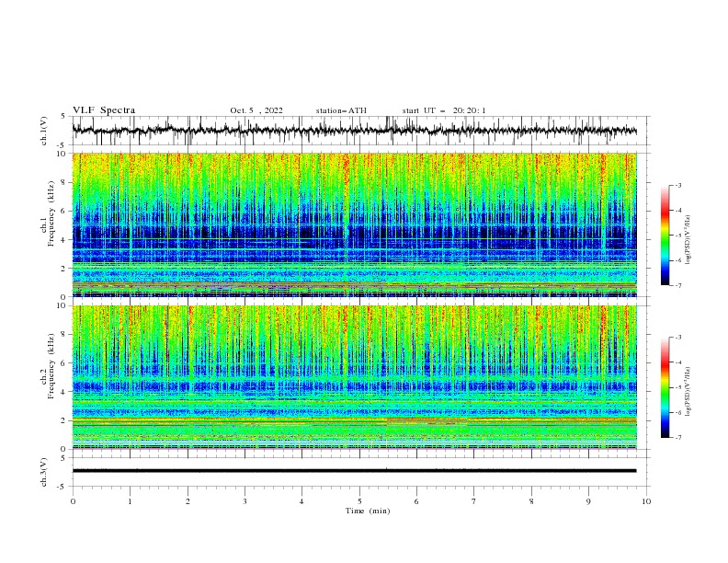Select the "start UT = 20:20: 1" text
The width and height of the screenshot is (728, 563).
[444, 110]
